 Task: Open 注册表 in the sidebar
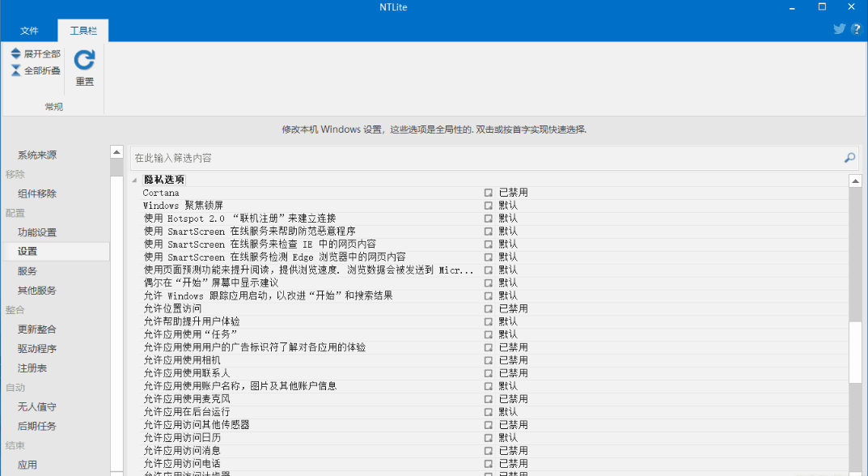[32, 368]
